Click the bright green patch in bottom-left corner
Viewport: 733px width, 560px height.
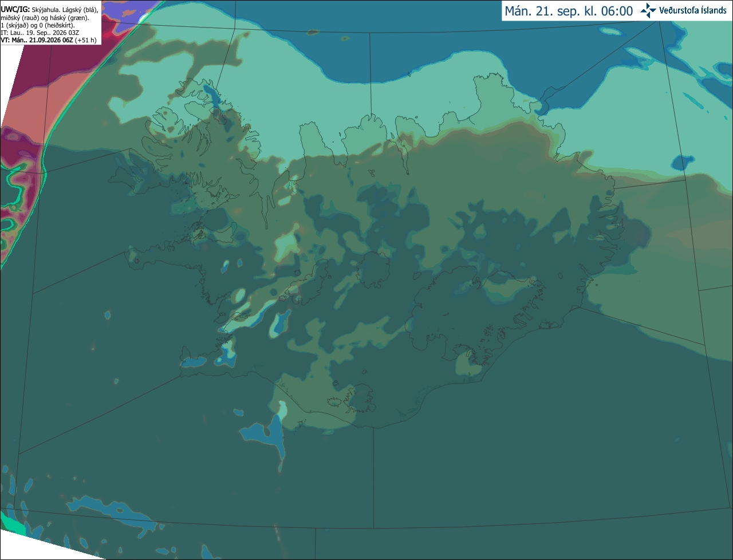click(x=11, y=524)
